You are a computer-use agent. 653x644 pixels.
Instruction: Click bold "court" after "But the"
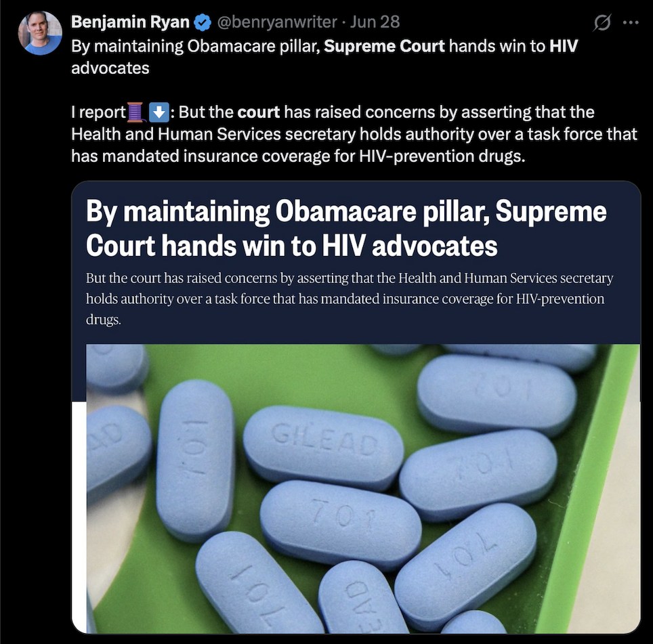259,112
